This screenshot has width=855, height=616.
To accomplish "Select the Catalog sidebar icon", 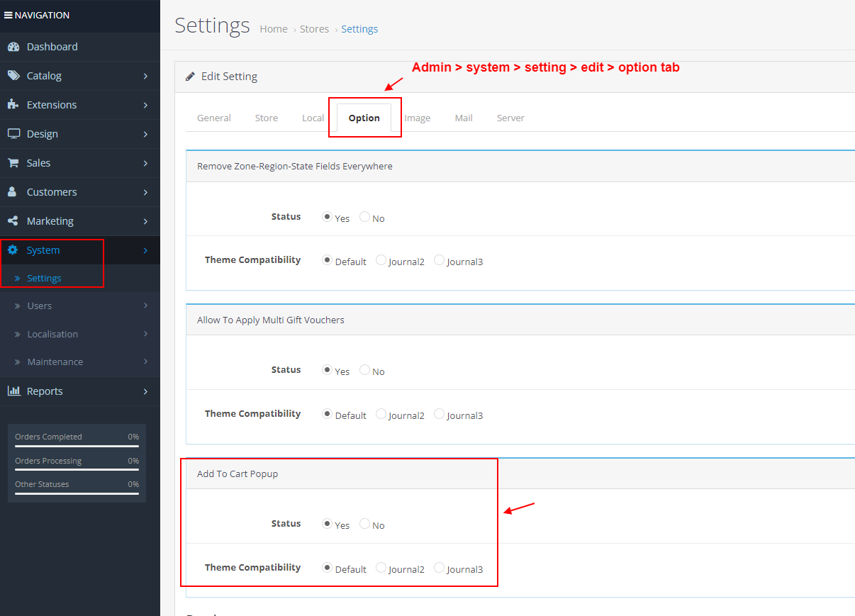I will [x=13, y=75].
